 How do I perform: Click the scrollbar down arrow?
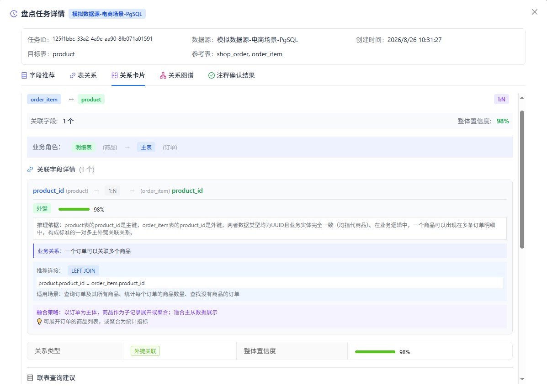point(522,379)
